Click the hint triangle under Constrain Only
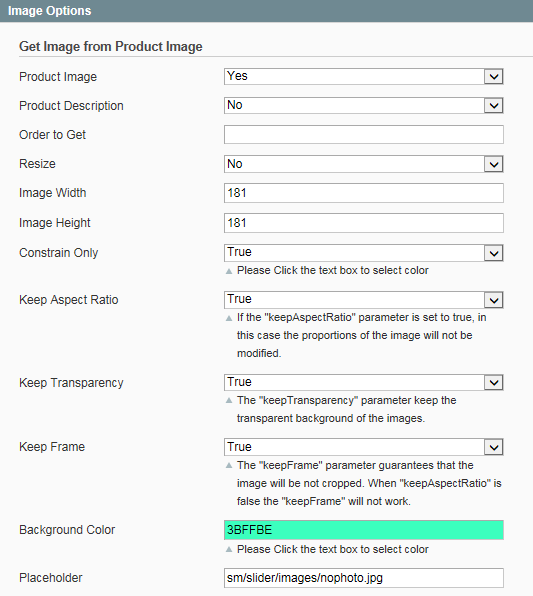Viewport: 533px width, 596px height. pos(229,271)
